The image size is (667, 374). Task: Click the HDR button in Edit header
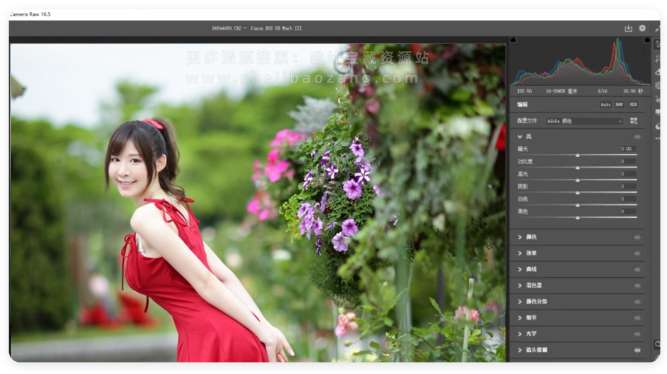pyautogui.click(x=633, y=105)
